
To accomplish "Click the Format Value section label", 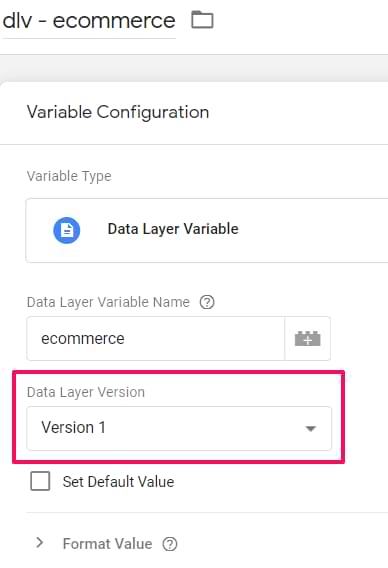I will (107, 544).
